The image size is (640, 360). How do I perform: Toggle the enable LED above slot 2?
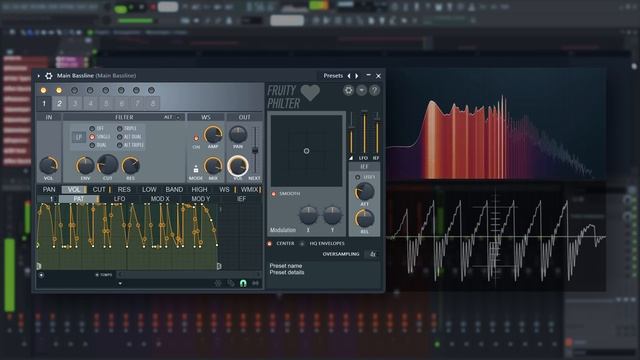59,90
